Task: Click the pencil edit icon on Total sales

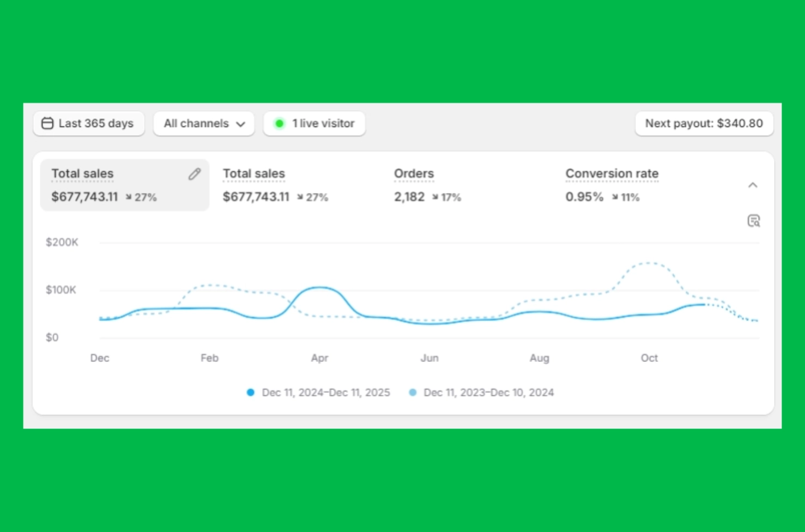Action: click(195, 174)
